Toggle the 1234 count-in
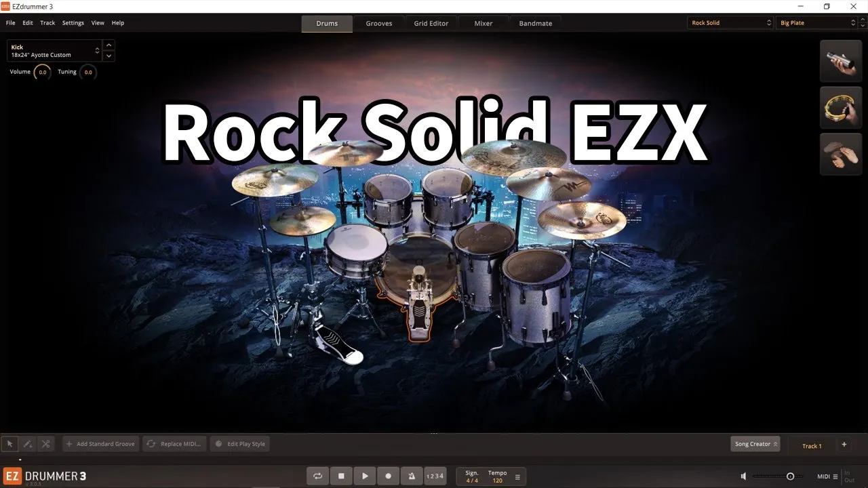This screenshot has height=488, width=868. coord(435,476)
